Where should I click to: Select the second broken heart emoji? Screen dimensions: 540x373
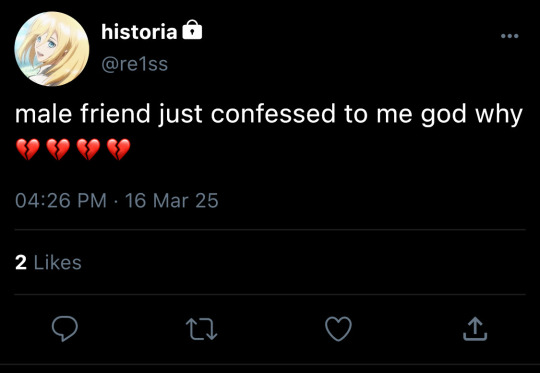pos(58,149)
